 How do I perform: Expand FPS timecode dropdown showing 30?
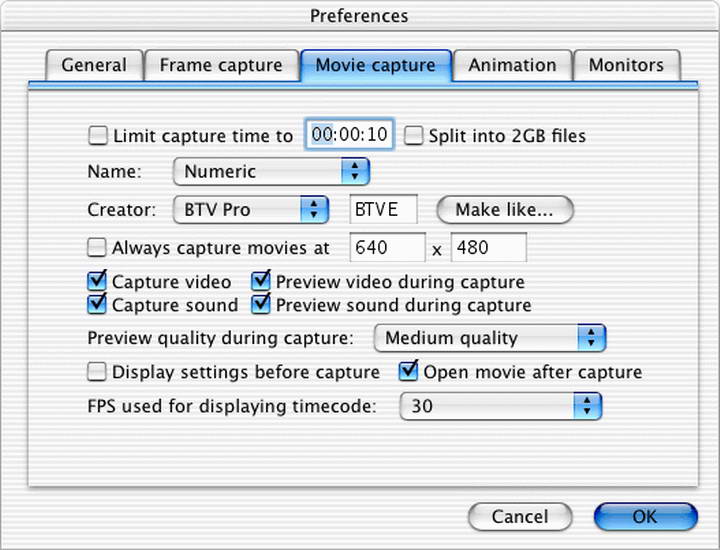[500, 406]
